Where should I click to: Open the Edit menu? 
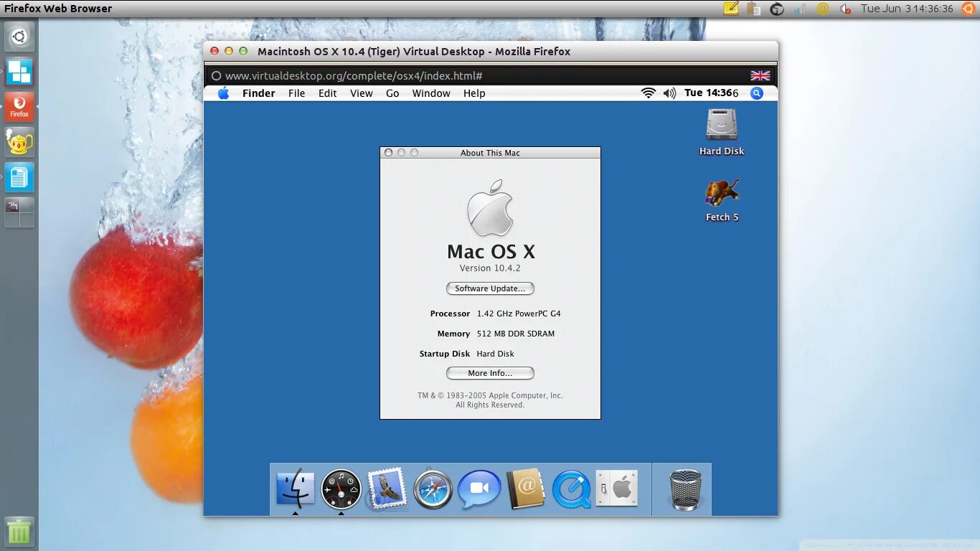328,93
